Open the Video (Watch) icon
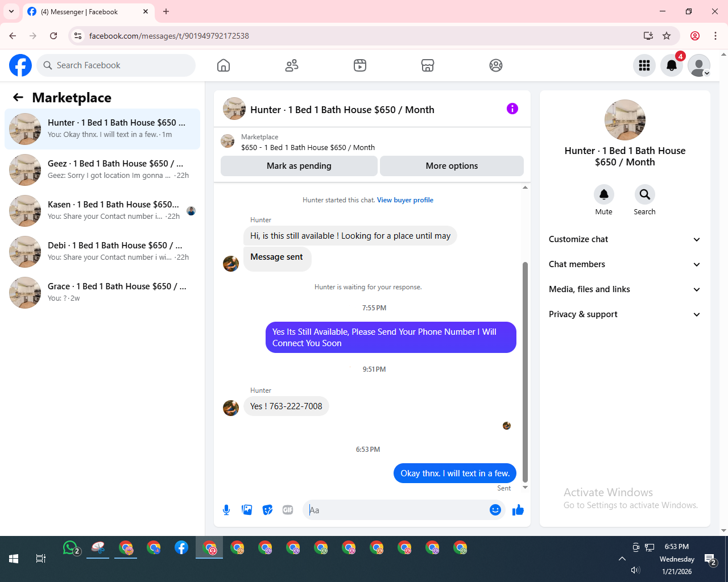This screenshot has width=728, height=582. [360, 65]
